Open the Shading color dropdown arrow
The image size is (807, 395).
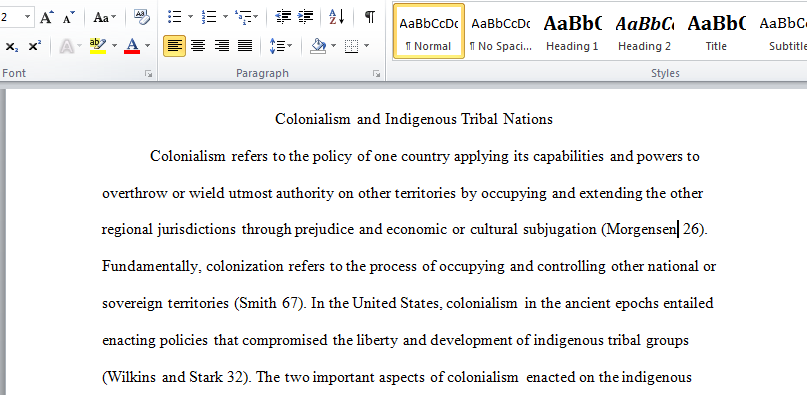(x=334, y=46)
